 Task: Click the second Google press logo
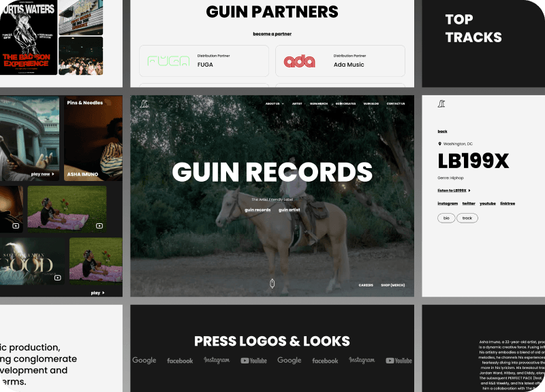[x=289, y=361]
